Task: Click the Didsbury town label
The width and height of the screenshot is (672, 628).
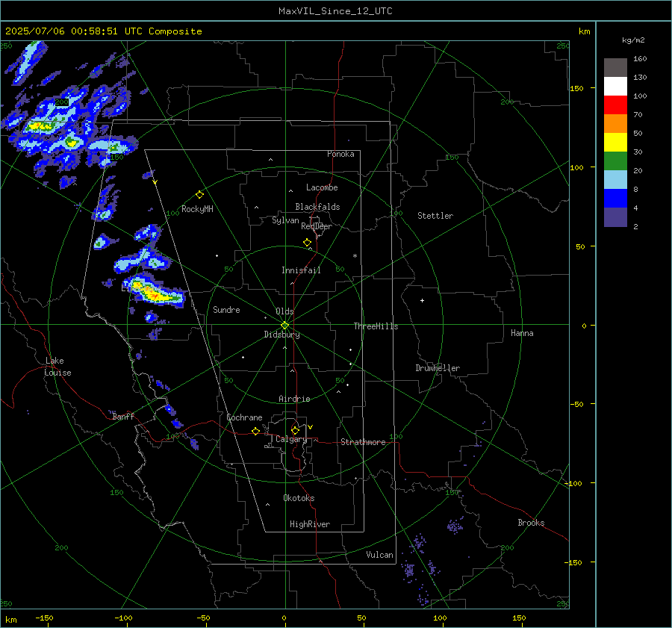Action: (x=281, y=335)
